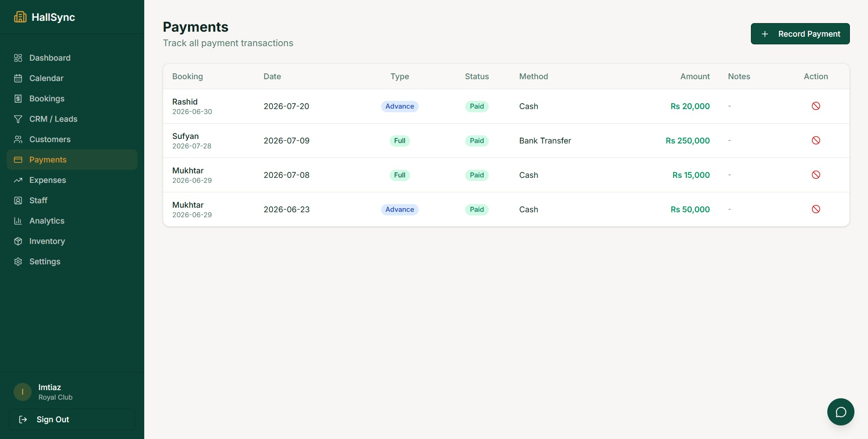
Task: Click the Sufyan booking name
Action: [185, 136]
